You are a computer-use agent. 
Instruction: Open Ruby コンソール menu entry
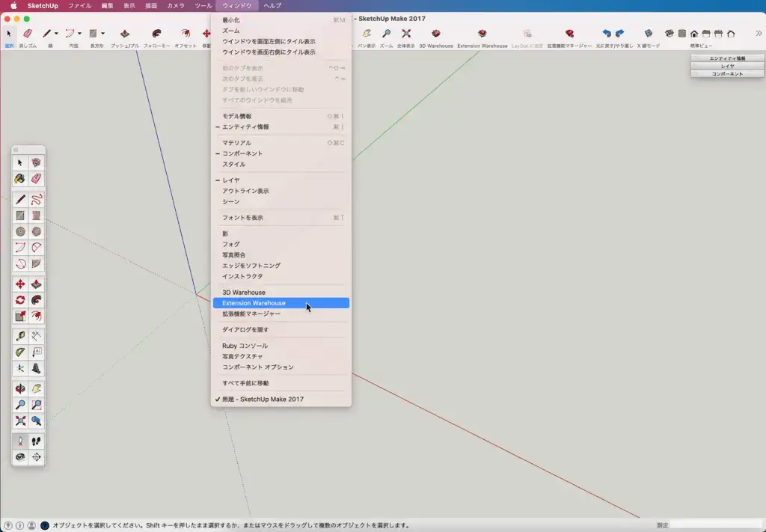(281, 346)
